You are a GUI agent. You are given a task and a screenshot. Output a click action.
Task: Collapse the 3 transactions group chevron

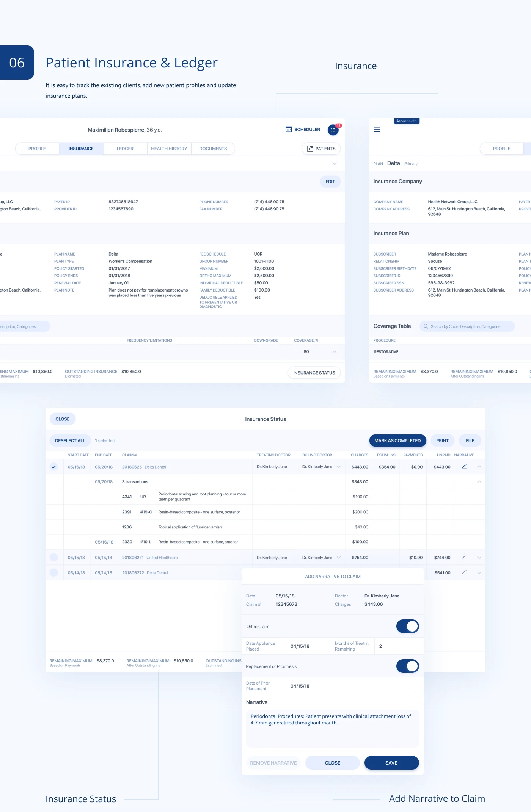click(x=479, y=482)
